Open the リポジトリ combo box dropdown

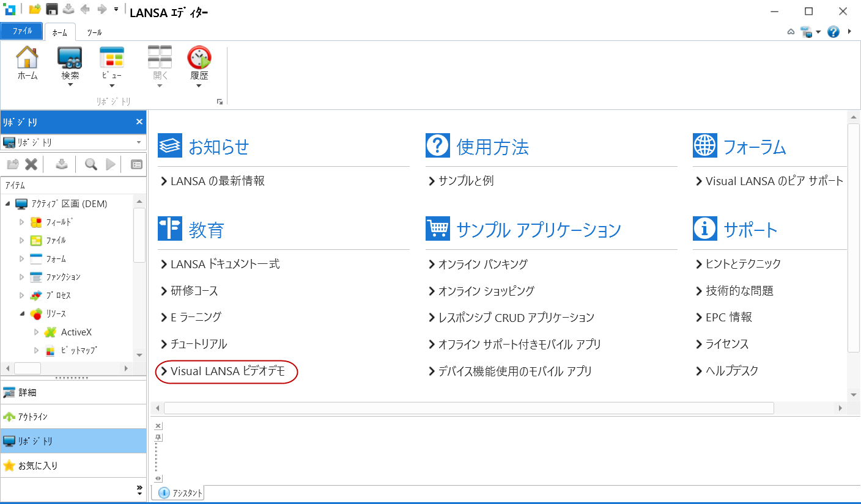click(x=140, y=142)
